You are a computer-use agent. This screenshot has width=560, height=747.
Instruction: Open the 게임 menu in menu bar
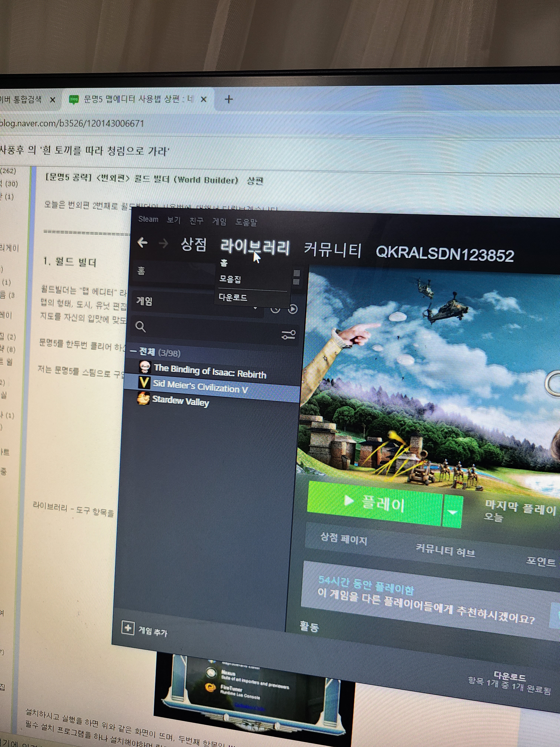tap(219, 222)
